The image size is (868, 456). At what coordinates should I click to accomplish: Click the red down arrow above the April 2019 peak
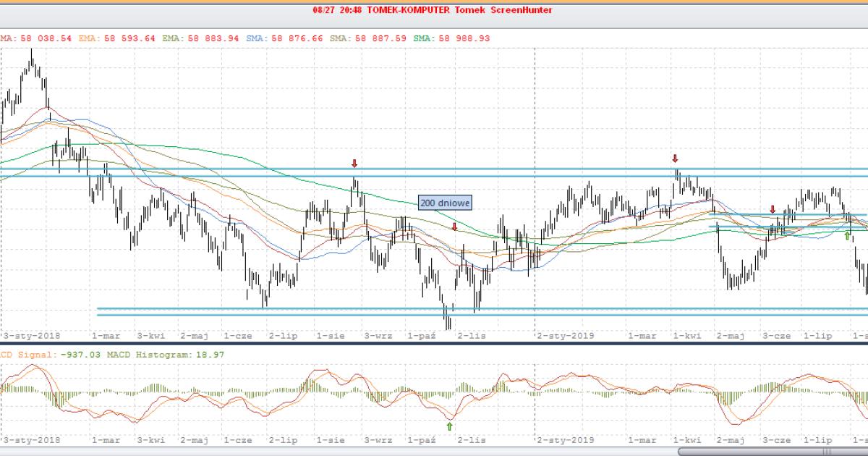click(x=675, y=159)
